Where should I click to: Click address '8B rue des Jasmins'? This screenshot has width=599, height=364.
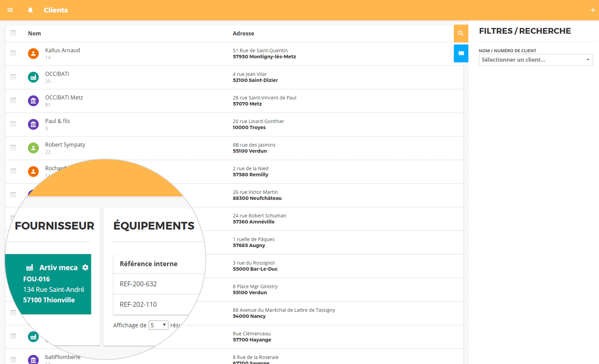pyautogui.click(x=254, y=145)
